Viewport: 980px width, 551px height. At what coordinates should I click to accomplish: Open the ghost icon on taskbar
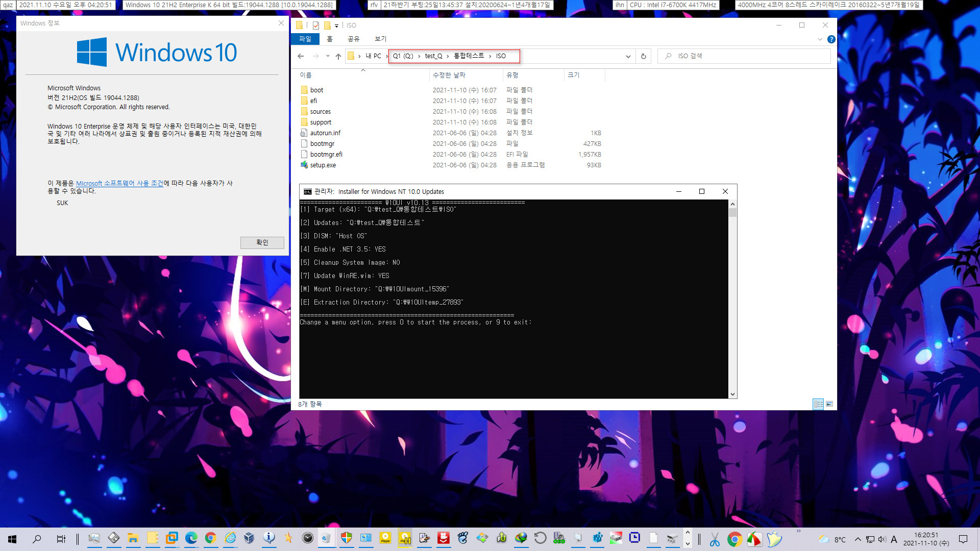[774, 539]
